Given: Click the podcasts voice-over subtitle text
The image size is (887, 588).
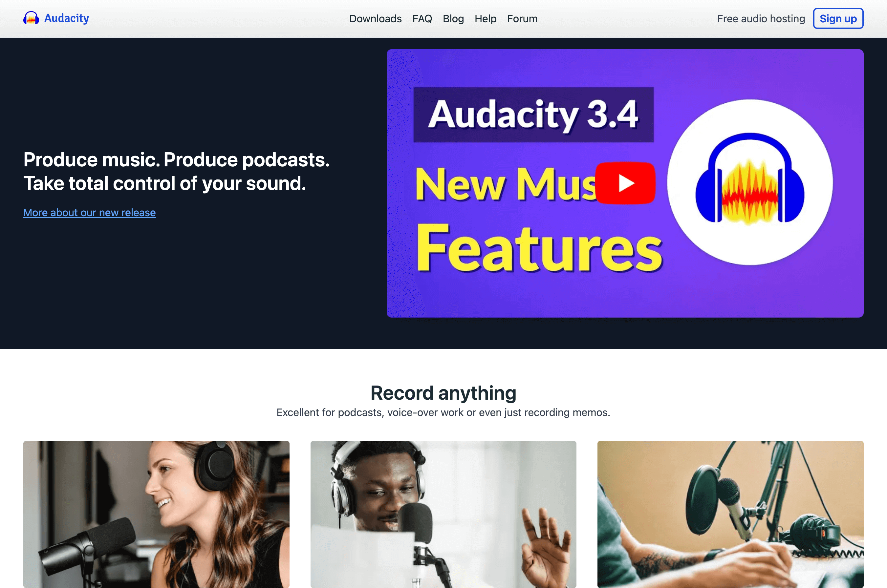Looking at the screenshot, I should [x=443, y=412].
